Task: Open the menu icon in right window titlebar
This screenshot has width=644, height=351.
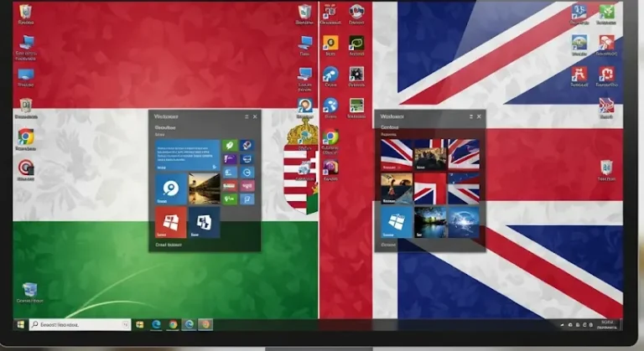Action: click(470, 116)
